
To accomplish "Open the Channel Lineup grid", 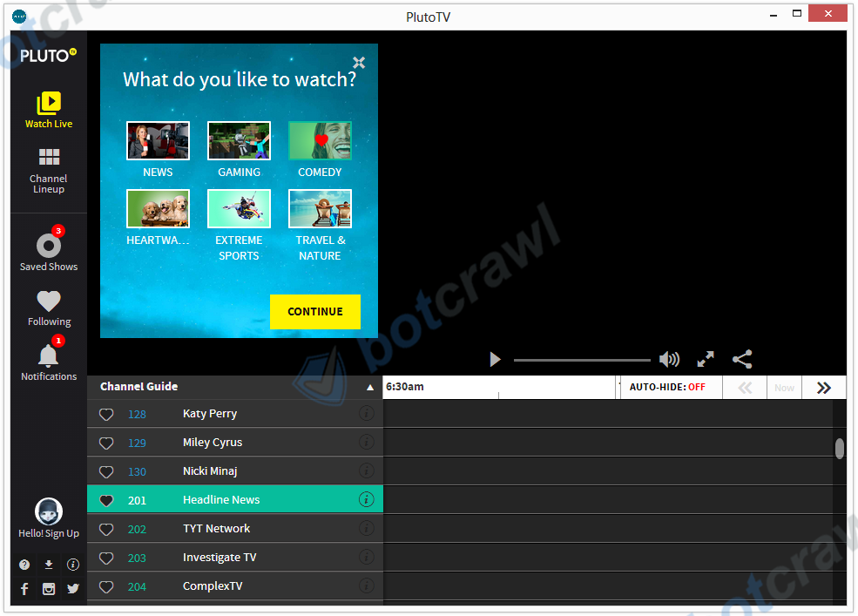I will pos(49,171).
